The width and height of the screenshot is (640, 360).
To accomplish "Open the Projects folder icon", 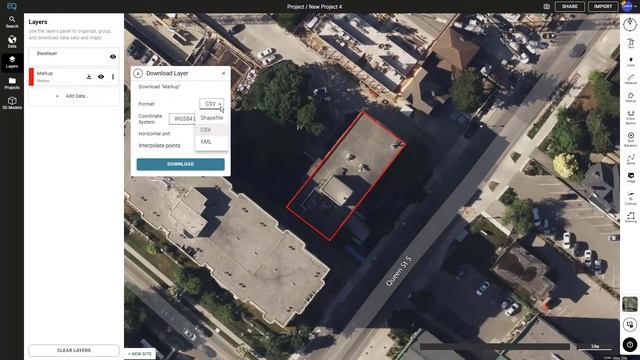I will tap(12, 83).
